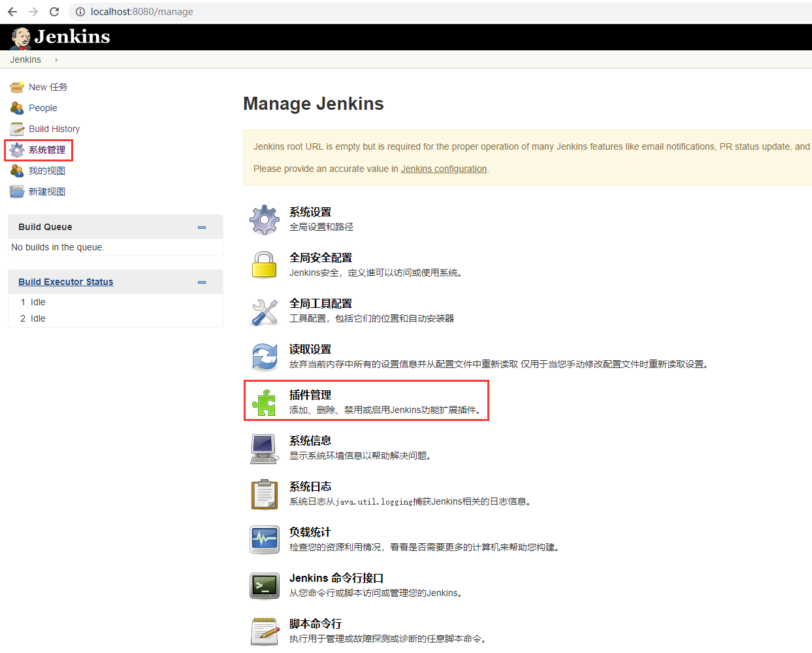The height and width of the screenshot is (653, 812).
Task: Open the Build History link
Action: point(54,129)
